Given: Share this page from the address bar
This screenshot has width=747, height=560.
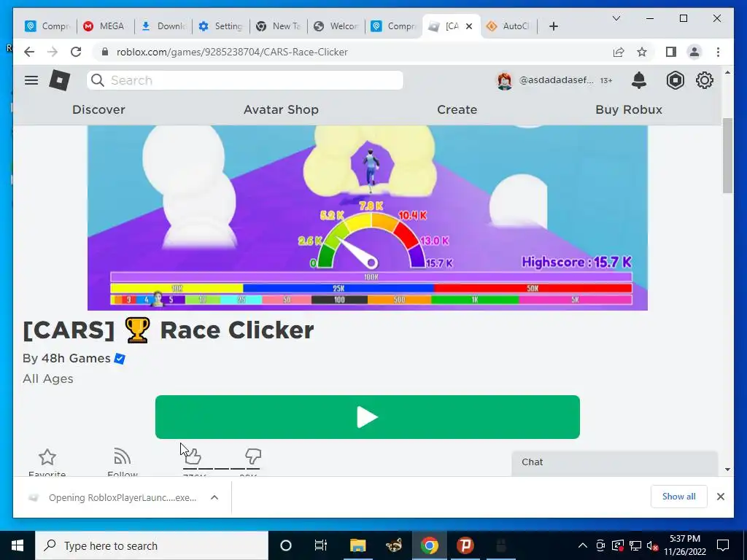Looking at the screenshot, I should 619,52.
